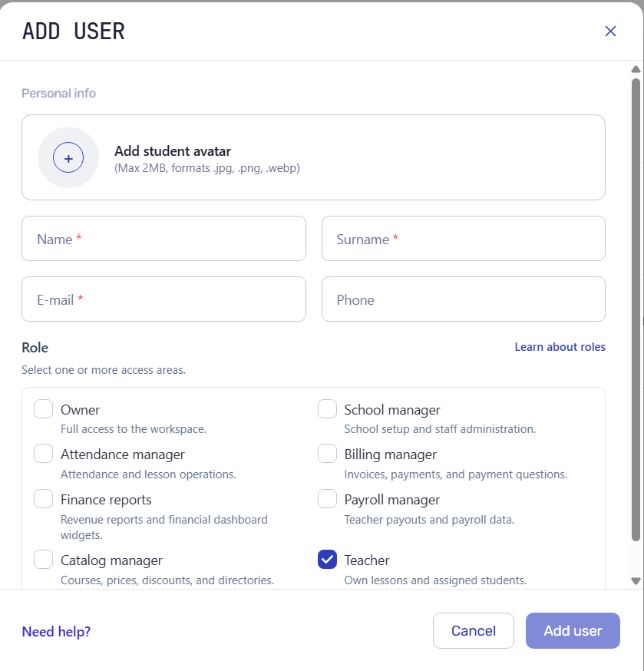The width and height of the screenshot is (644, 671).
Task: Cancel adding the user
Action: click(x=474, y=631)
